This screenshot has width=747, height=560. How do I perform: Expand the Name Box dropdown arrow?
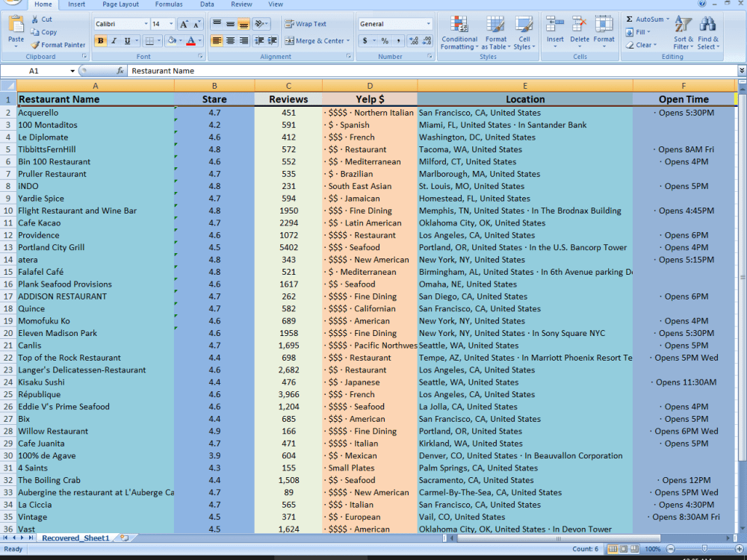[72, 71]
